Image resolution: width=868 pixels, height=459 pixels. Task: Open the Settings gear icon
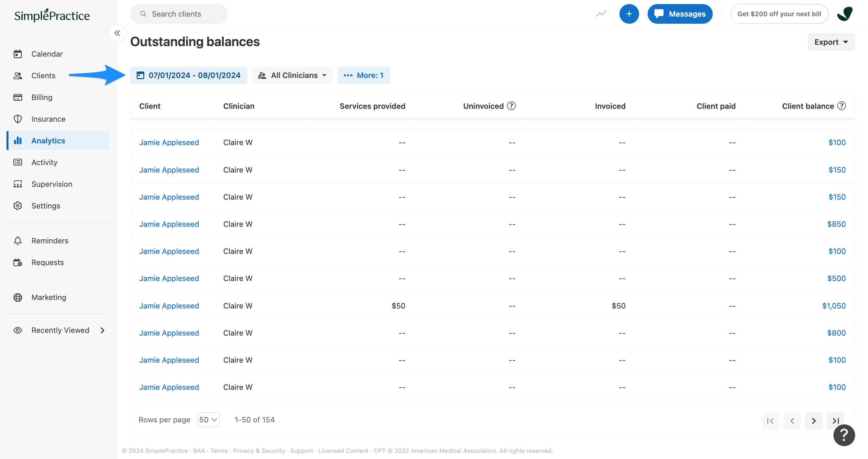pos(18,206)
